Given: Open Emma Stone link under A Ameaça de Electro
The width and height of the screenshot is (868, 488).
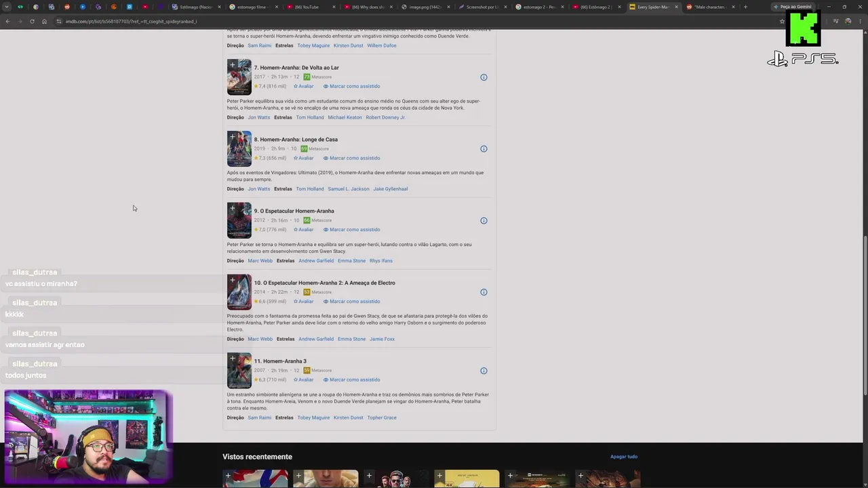Looking at the screenshot, I should tap(351, 340).
